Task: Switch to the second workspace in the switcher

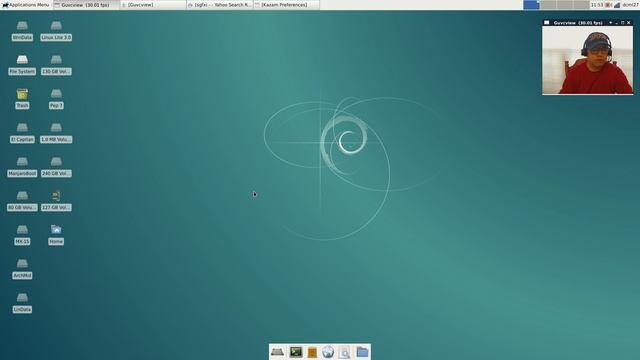Action: click(x=548, y=5)
